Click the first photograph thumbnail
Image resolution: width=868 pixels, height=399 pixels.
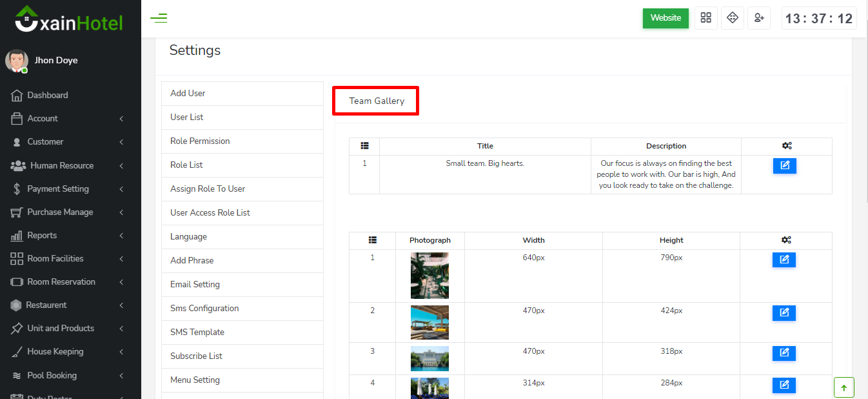429,276
